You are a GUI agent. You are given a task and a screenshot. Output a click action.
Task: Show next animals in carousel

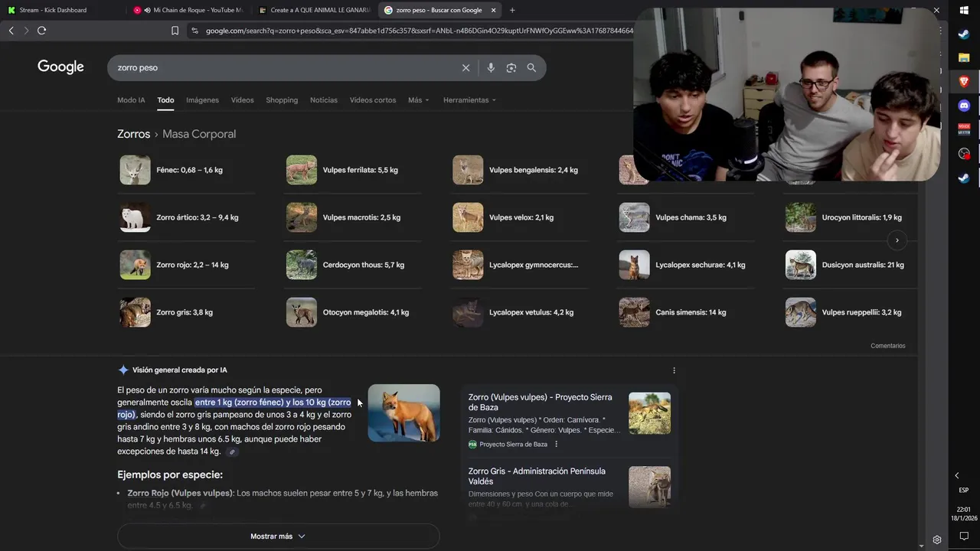pyautogui.click(x=897, y=240)
